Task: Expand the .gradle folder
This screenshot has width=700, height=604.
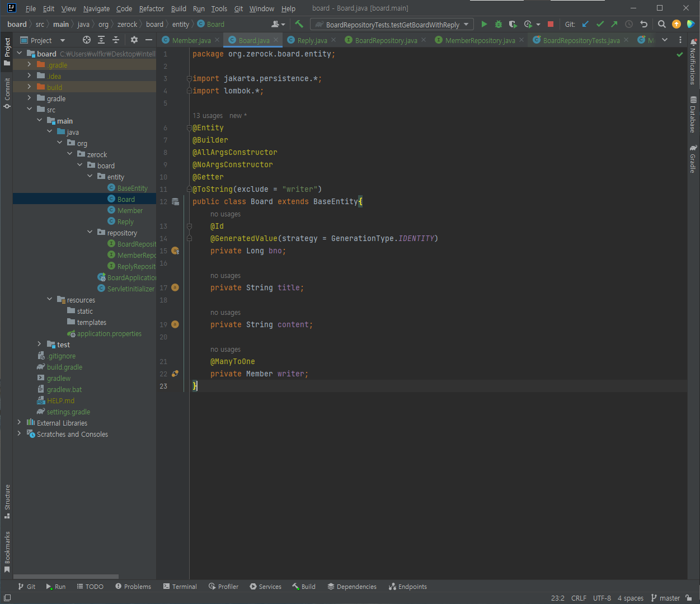Action: click(x=29, y=65)
